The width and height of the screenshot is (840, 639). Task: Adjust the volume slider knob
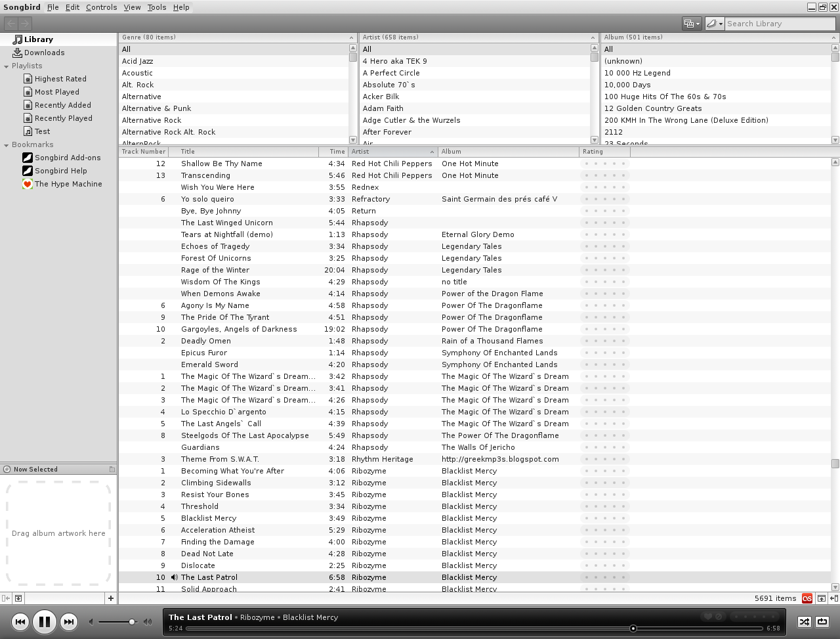(x=132, y=622)
